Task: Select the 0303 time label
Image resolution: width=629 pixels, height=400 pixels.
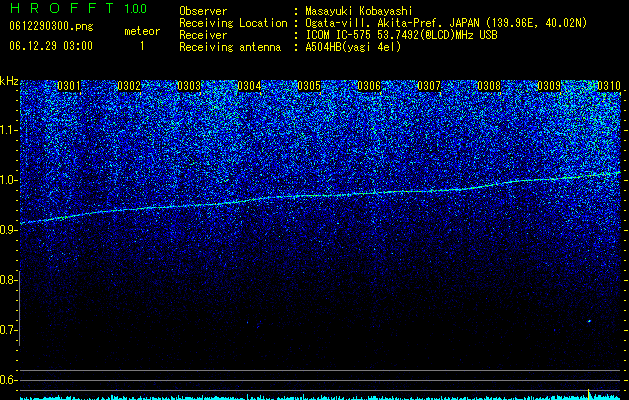Action: (x=189, y=86)
